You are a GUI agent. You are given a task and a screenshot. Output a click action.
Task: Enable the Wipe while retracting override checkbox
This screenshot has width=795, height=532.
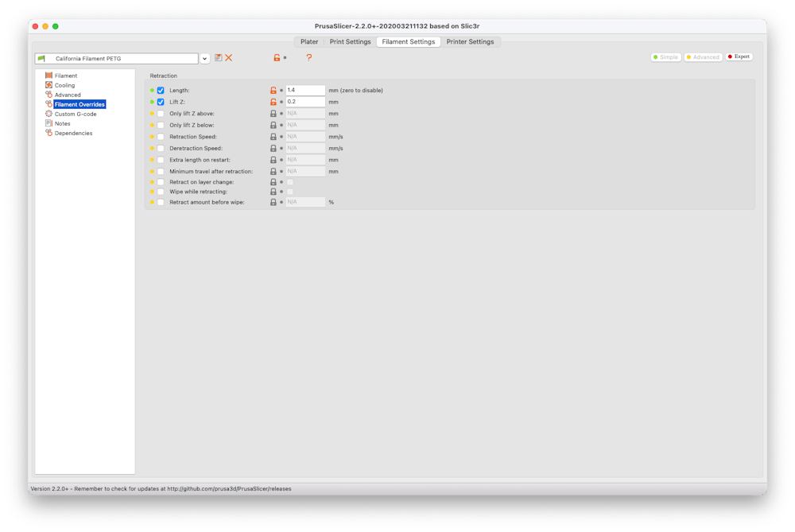[x=161, y=192]
